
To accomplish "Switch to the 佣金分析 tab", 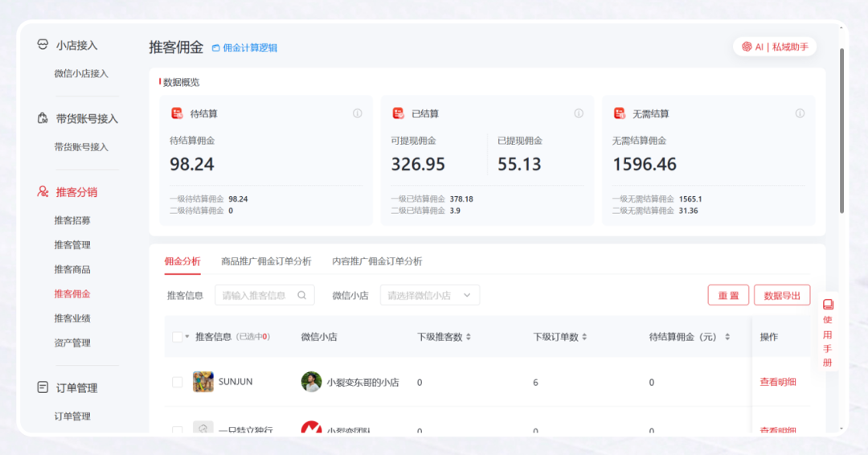I will [182, 261].
